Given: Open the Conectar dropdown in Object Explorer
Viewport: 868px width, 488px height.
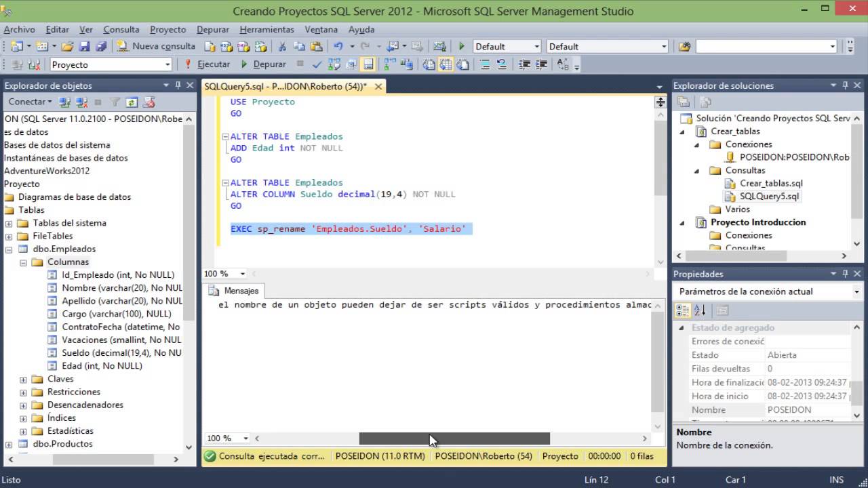Looking at the screenshot, I should (x=30, y=102).
